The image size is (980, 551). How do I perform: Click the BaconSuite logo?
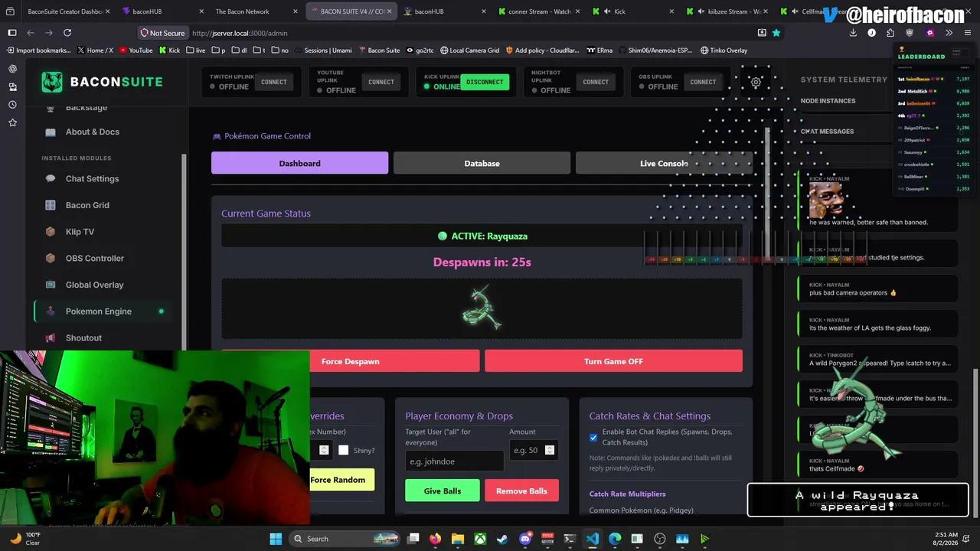102,82
